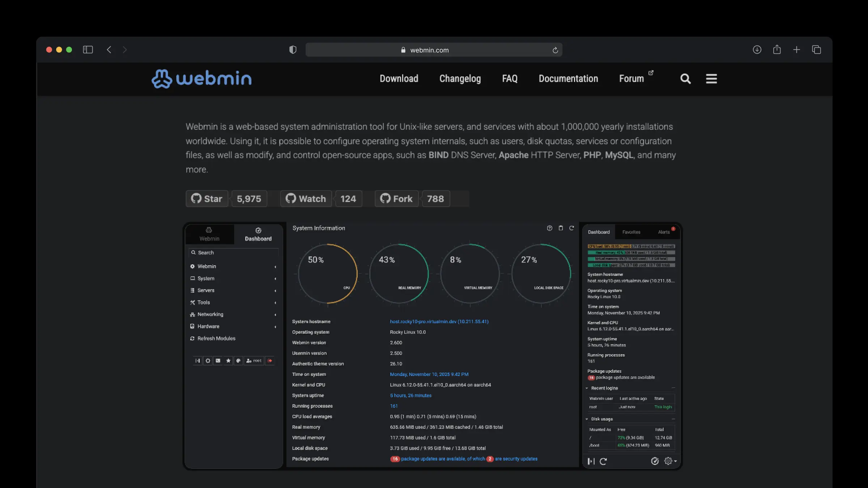Image resolution: width=868 pixels, height=488 pixels.
Task: Click the collapse-menu icon in sidebar bottom toolbar
Action: (197, 361)
